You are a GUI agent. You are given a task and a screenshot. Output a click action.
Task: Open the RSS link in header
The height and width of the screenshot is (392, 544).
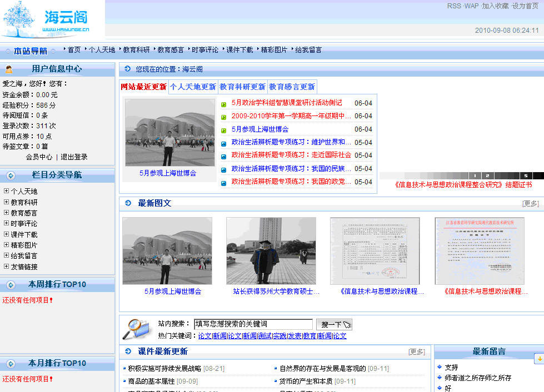click(x=454, y=6)
